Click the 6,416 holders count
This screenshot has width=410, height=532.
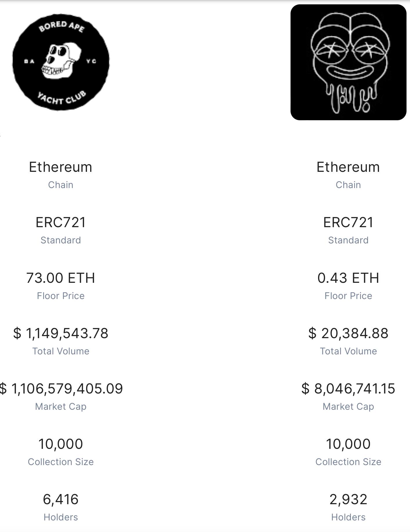[x=61, y=499]
